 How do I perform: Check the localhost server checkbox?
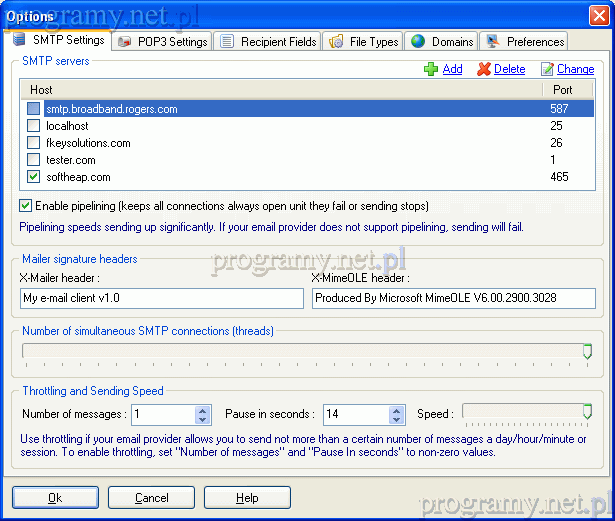[x=34, y=126]
